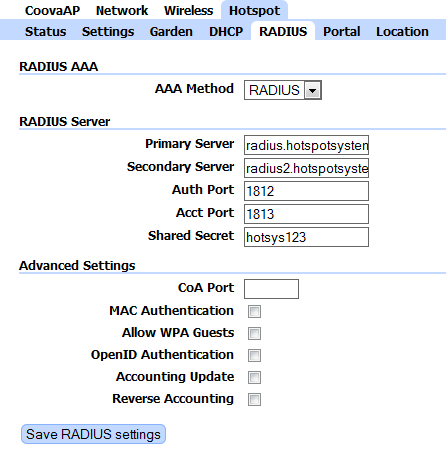The width and height of the screenshot is (446, 475).
Task: View the DHCP sub-tab
Action: (226, 32)
